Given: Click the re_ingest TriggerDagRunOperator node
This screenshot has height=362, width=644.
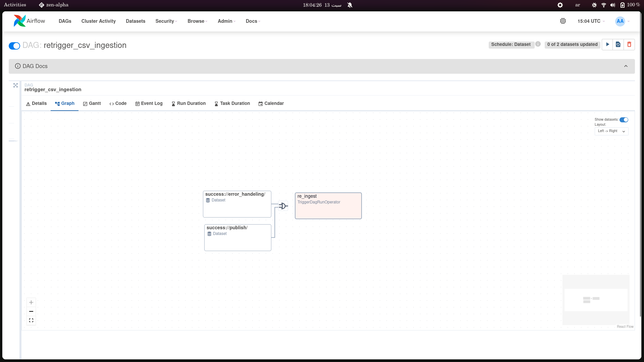Looking at the screenshot, I should (328, 205).
